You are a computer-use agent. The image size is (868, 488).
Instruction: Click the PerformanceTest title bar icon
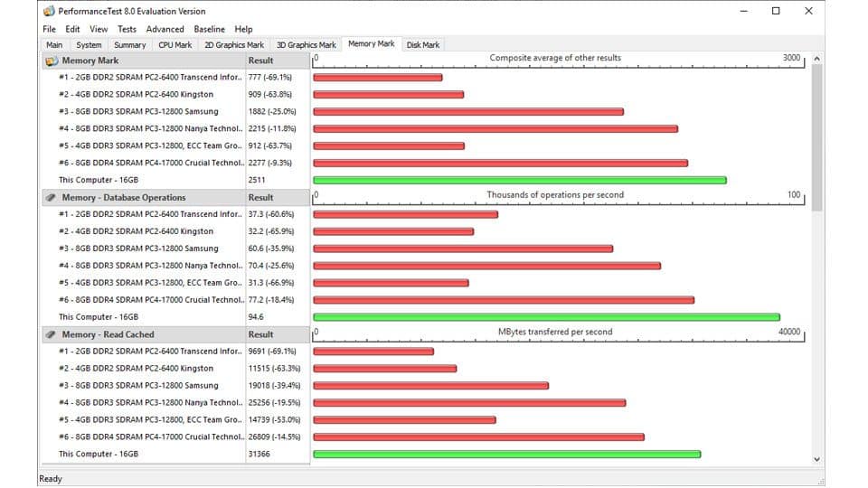tap(48, 12)
